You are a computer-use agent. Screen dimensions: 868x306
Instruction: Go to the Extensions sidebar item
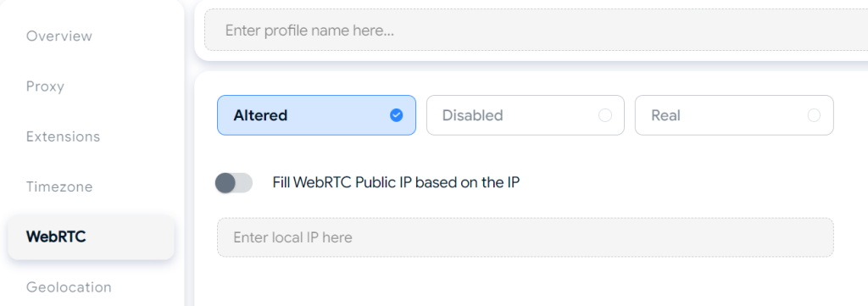click(63, 136)
